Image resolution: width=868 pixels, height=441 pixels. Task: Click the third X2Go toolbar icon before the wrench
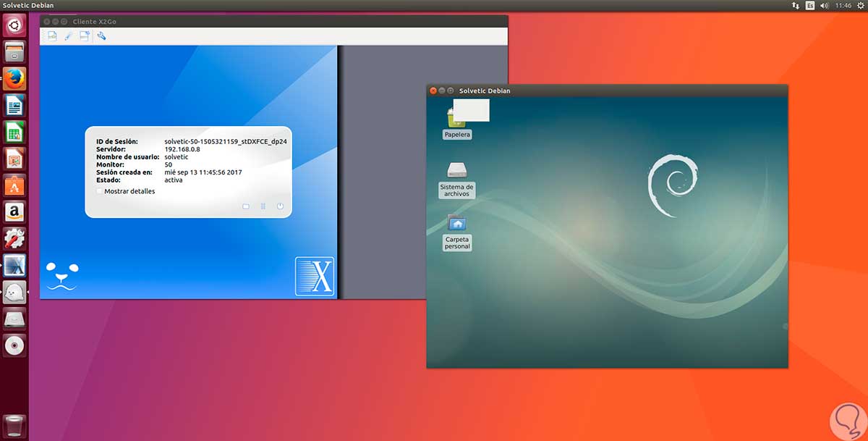pos(85,35)
